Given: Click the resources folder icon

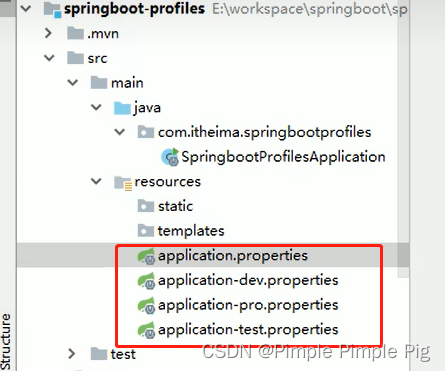Looking at the screenshot, I should coord(123,183).
